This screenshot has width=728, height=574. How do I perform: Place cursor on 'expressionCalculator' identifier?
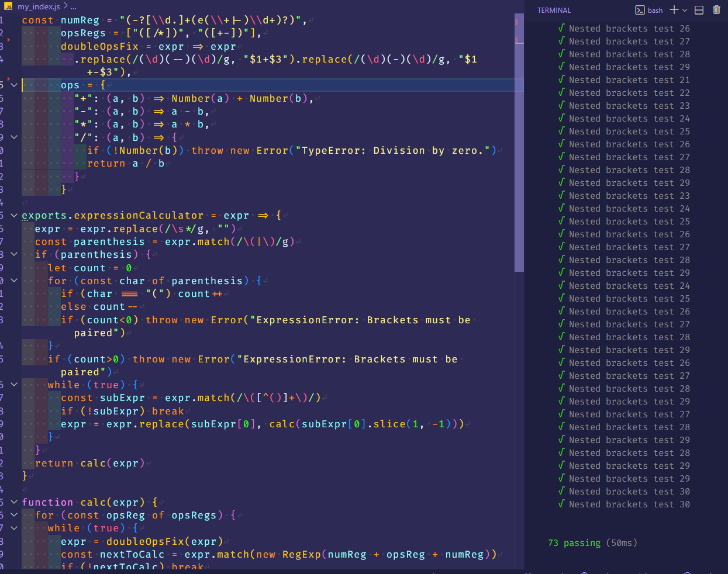point(139,216)
